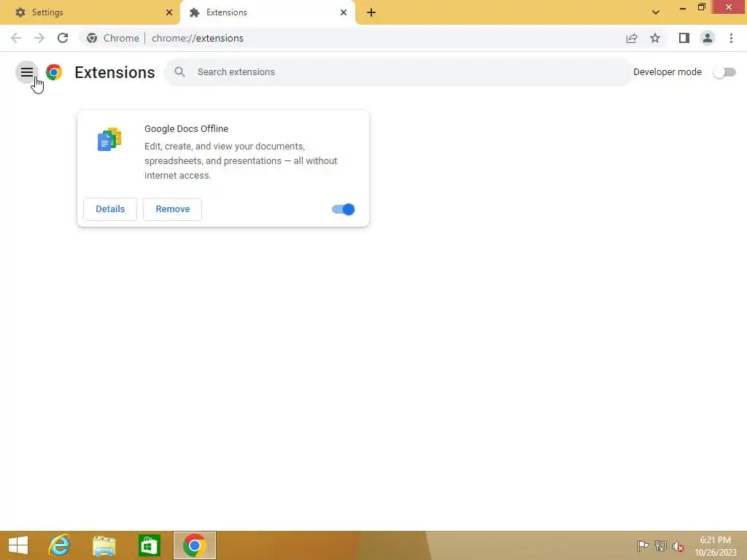Image resolution: width=747 pixels, height=560 pixels.
Task: Share this page using the share icon
Action: [x=632, y=38]
